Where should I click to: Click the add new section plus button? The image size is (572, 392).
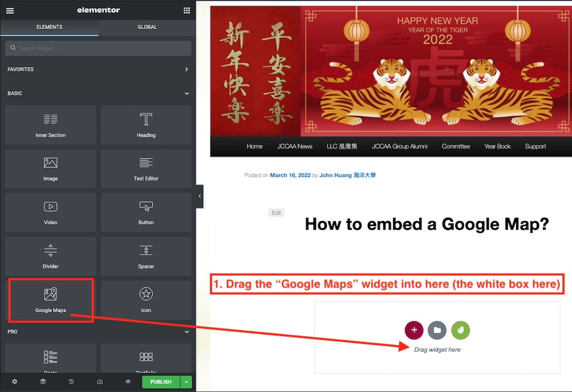click(414, 330)
